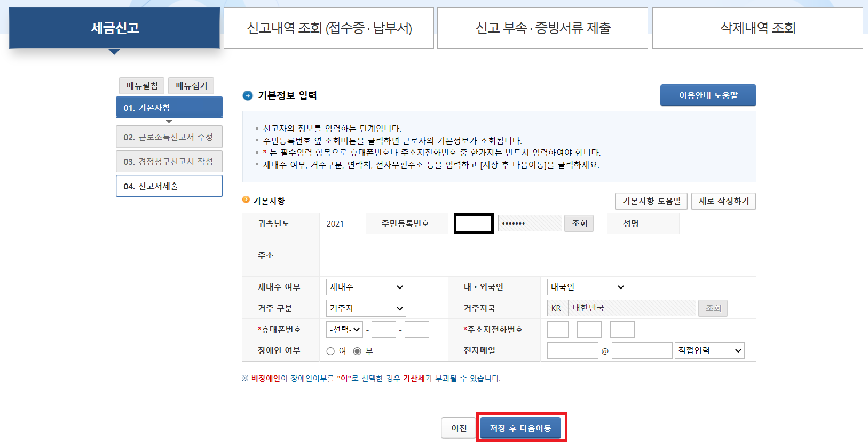Select step 04. 신고서제출

point(169,186)
